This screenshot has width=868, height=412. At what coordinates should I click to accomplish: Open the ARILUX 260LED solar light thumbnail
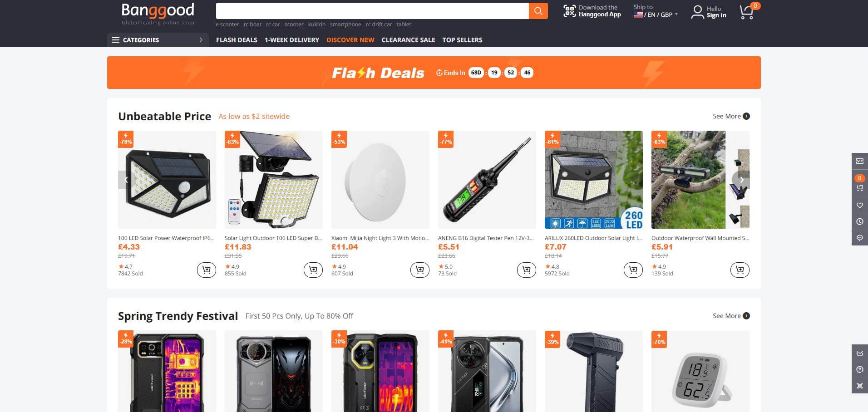pos(593,180)
